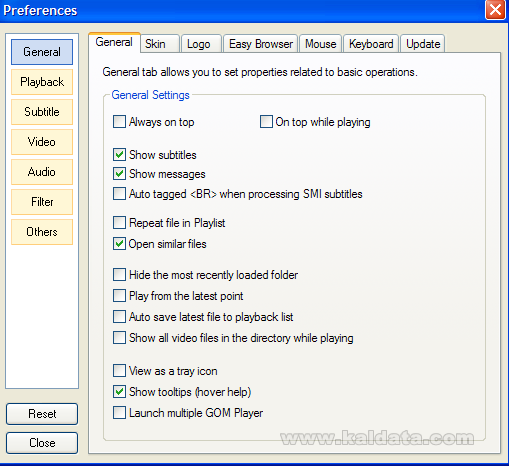Enable Play from the latest point

pyautogui.click(x=119, y=296)
